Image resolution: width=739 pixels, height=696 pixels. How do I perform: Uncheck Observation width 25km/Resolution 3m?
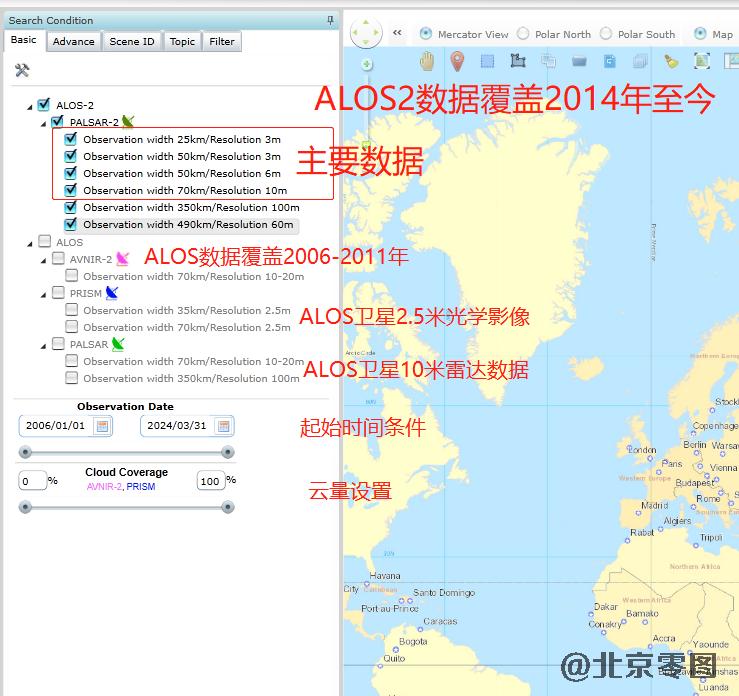tap(71, 139)
